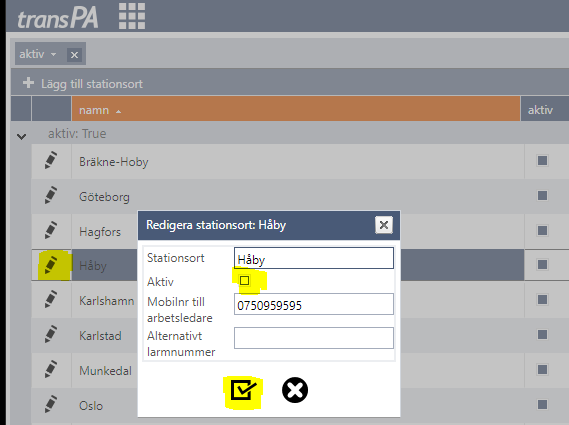Save changes with the checkmark icon

point(243,390)
